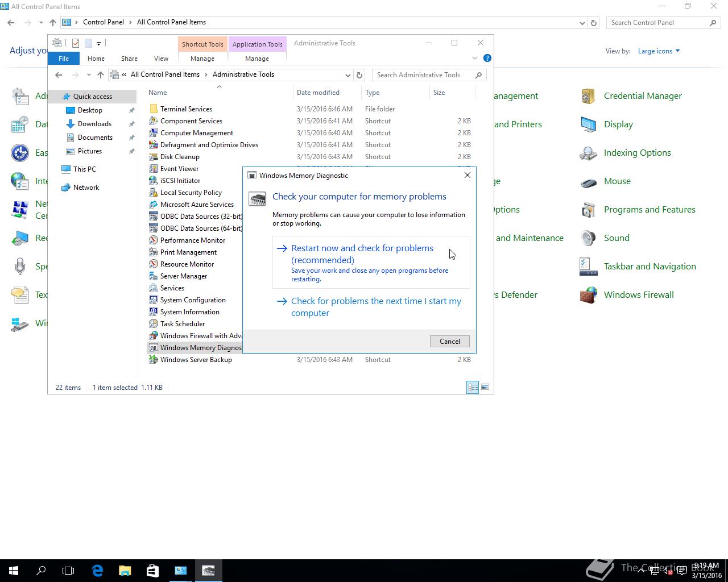728x582 pixels.
Task: Open Action Center notification icon
Action: 682,571
